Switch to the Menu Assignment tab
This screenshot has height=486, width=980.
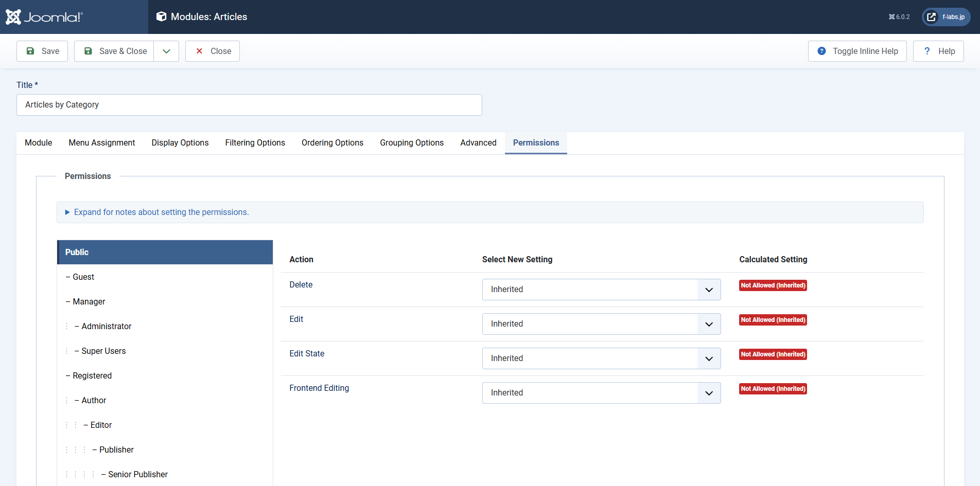101,142
